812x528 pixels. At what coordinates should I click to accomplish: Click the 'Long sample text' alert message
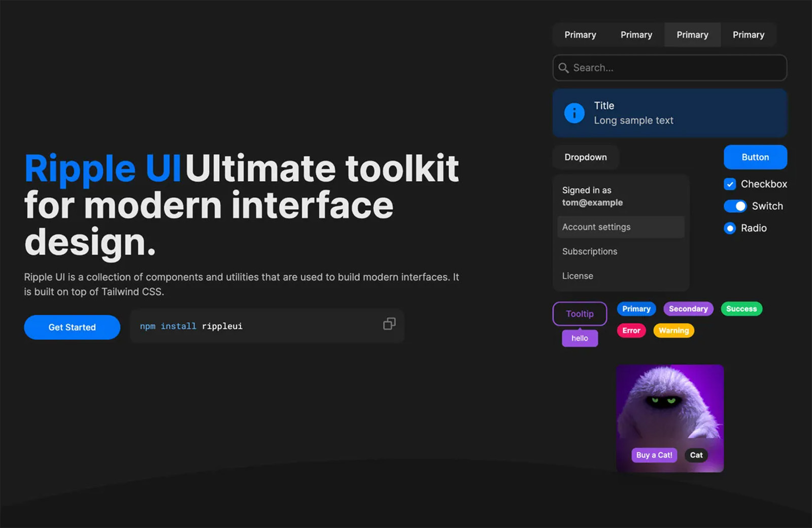coord(633,121)
